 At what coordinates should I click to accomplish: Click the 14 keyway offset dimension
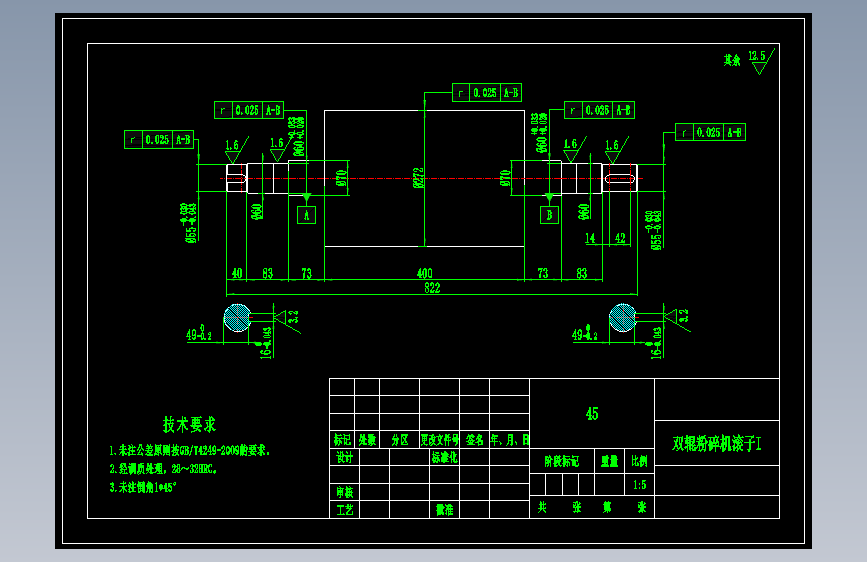[x=590, y=238]
